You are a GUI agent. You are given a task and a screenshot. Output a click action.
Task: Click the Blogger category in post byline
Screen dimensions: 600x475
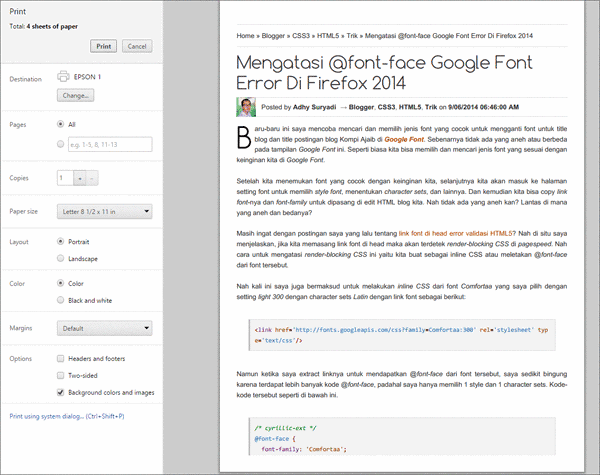[361, 107]
